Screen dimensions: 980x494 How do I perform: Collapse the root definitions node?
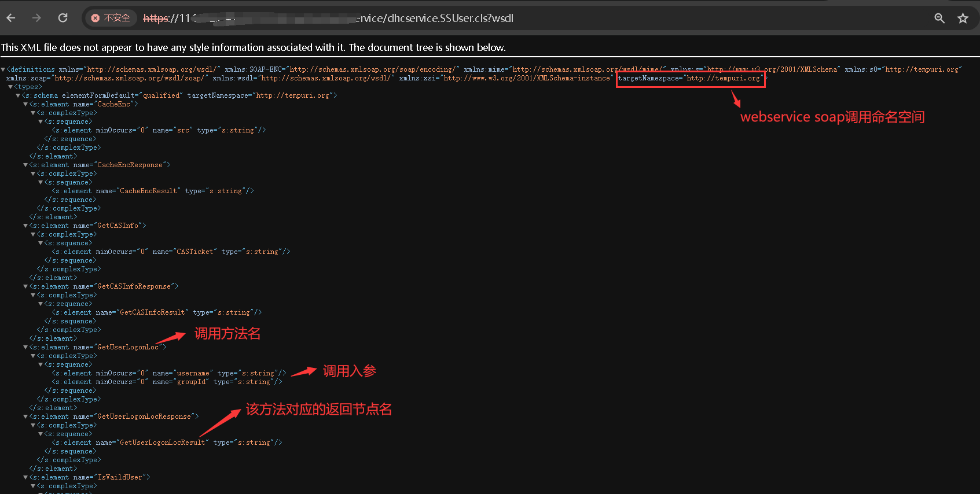[3, 69]
